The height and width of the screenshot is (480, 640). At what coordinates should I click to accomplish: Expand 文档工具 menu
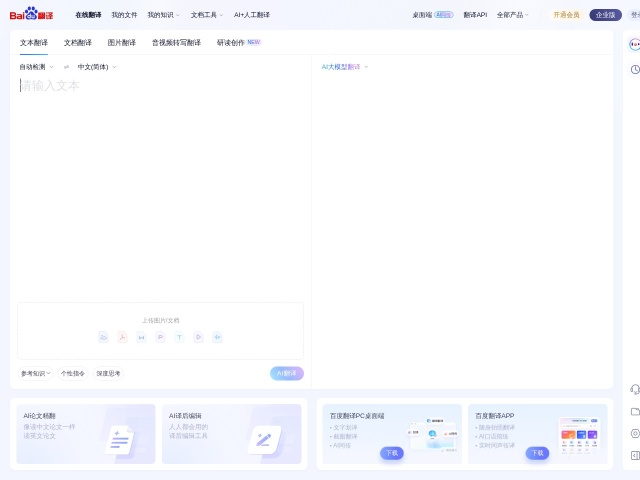point(207,15)
